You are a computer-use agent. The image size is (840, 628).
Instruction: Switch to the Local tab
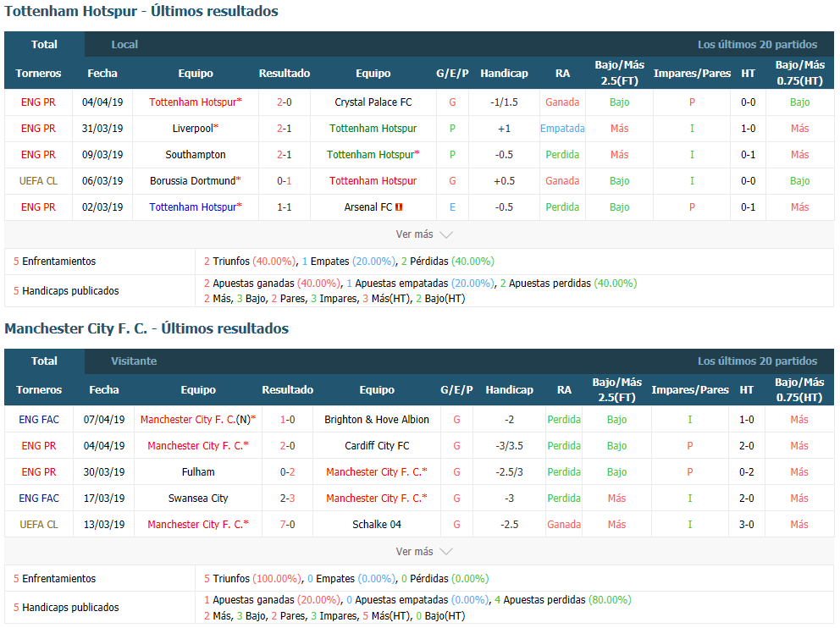pos(124,45)
